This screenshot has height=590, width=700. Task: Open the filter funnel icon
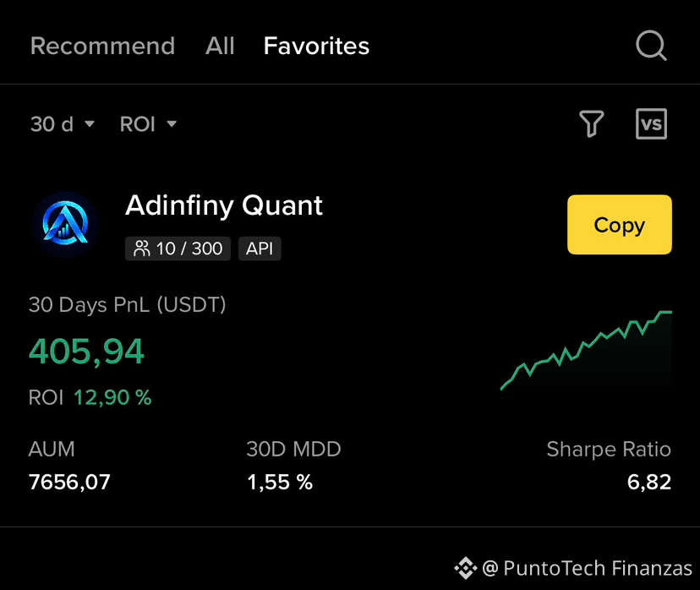tap(592, 123)
